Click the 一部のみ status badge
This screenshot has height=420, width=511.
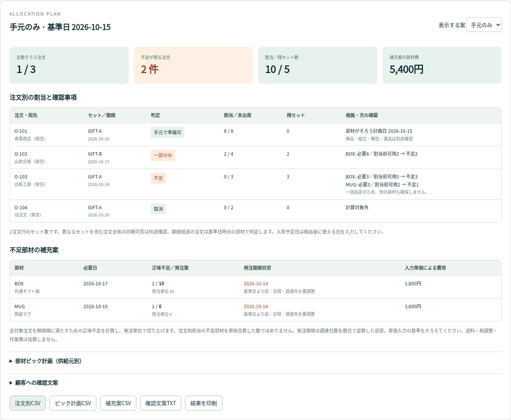tap(163, 156)
